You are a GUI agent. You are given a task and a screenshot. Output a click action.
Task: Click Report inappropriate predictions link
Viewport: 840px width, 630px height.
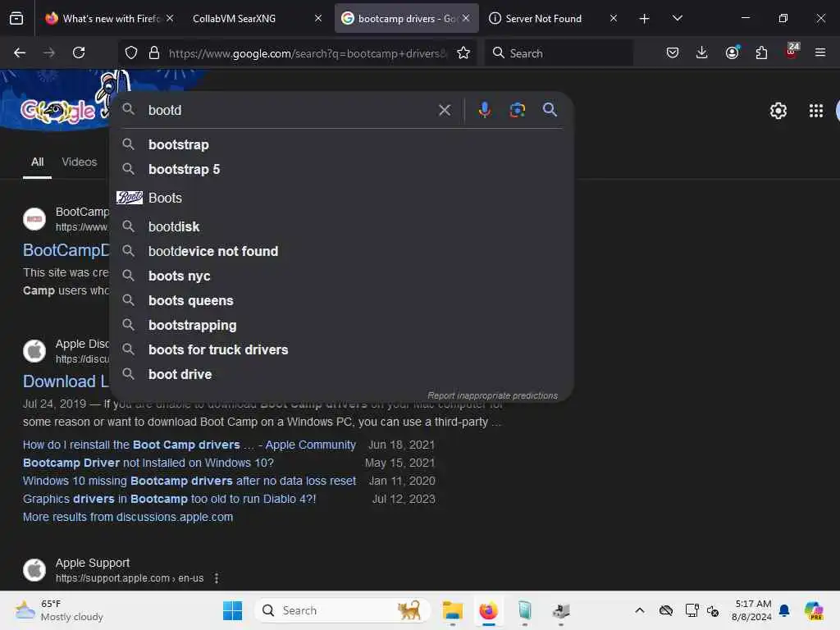(x=492, y=396)
